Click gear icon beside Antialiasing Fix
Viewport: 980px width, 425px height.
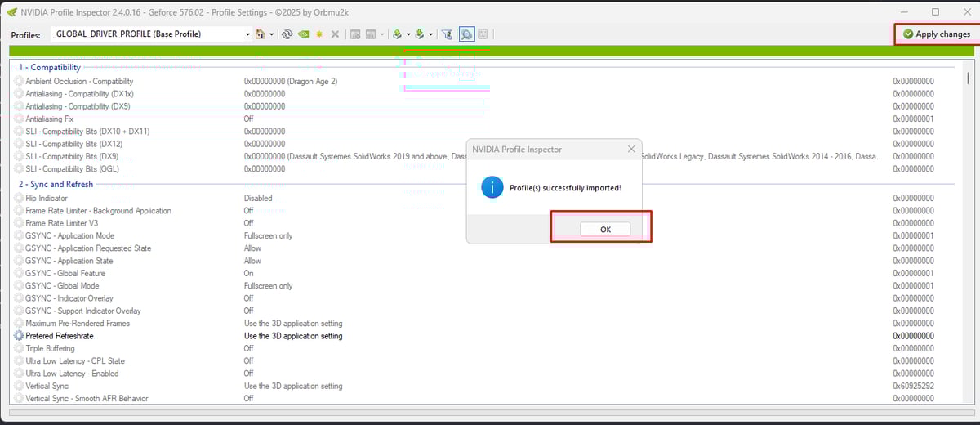pos(19,119)
